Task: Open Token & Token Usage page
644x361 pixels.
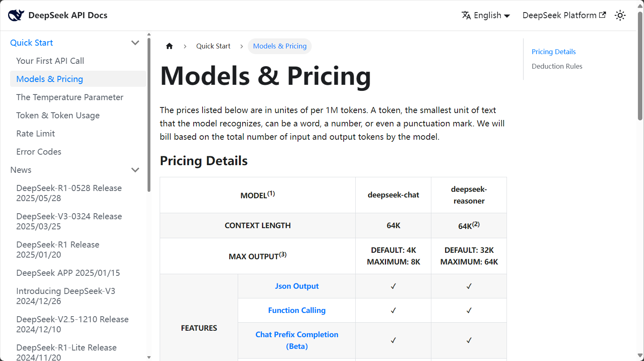Action: (x=58, y=115)
